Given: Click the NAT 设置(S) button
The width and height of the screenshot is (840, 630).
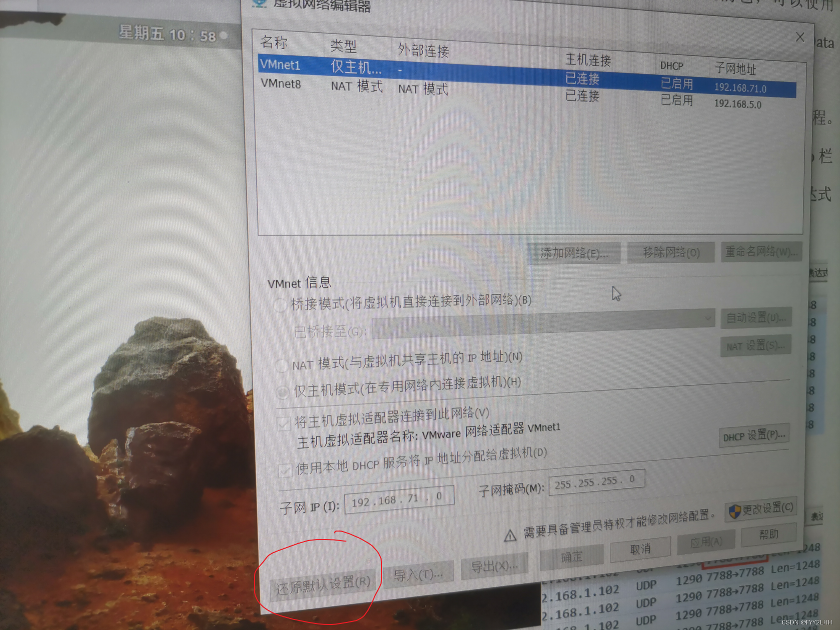Looking at the screenshot, I should tap(756, 346).
